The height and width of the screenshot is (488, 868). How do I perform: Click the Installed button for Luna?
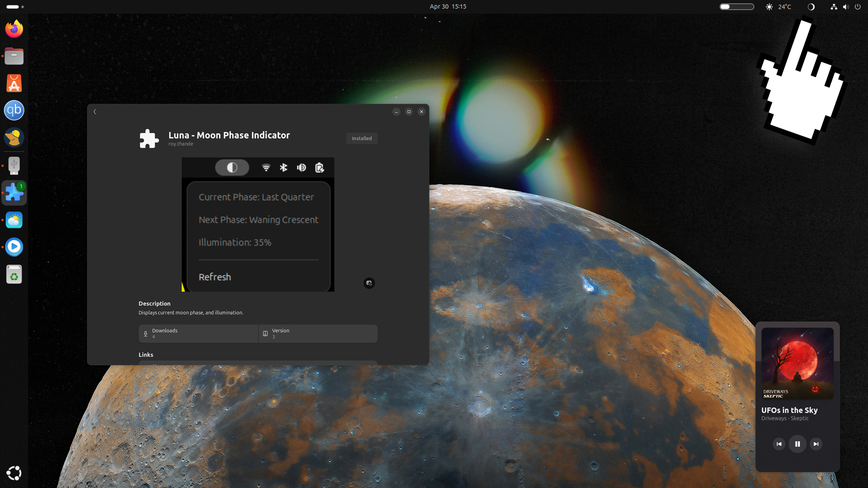(362, 139)
